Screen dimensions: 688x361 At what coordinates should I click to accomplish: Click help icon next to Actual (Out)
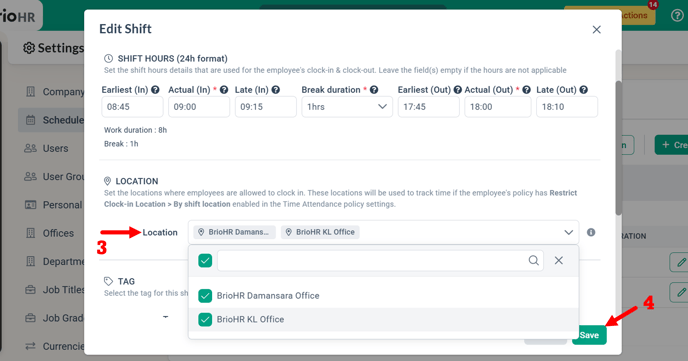(x=527, y=89)
